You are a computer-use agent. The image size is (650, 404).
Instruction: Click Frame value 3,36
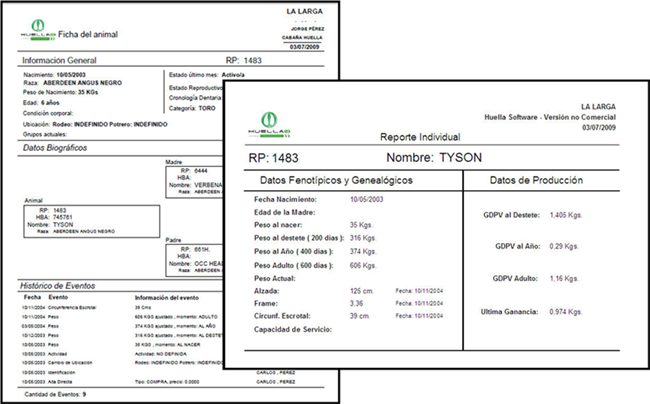coord(356,303)
